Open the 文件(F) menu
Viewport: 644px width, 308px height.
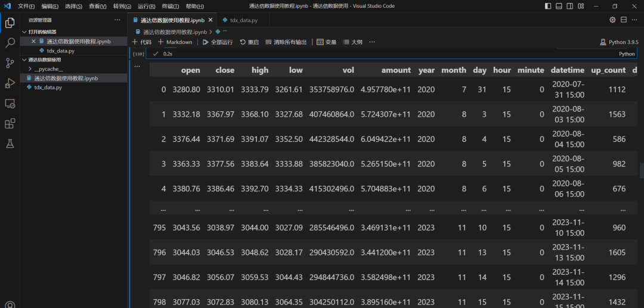[x=26, y=6]
